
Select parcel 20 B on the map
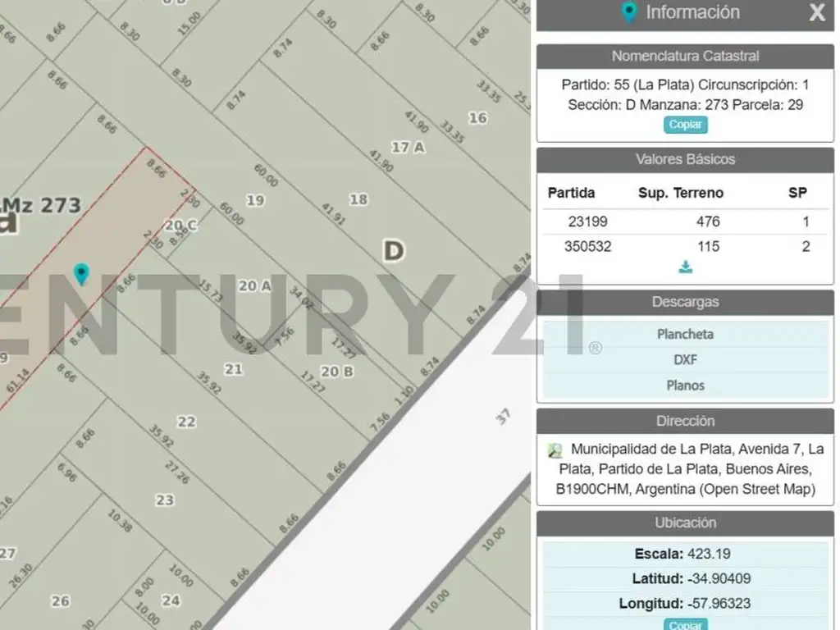pos(336,372)
